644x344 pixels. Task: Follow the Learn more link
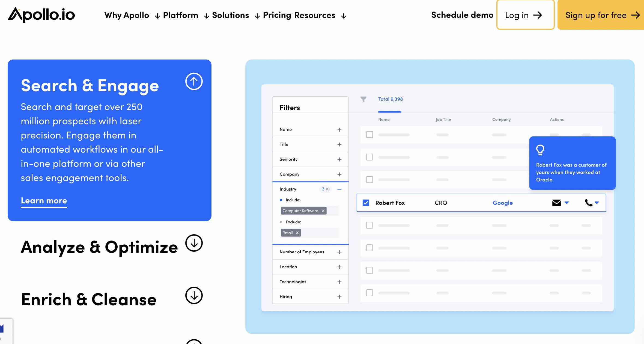coord(44,201)
